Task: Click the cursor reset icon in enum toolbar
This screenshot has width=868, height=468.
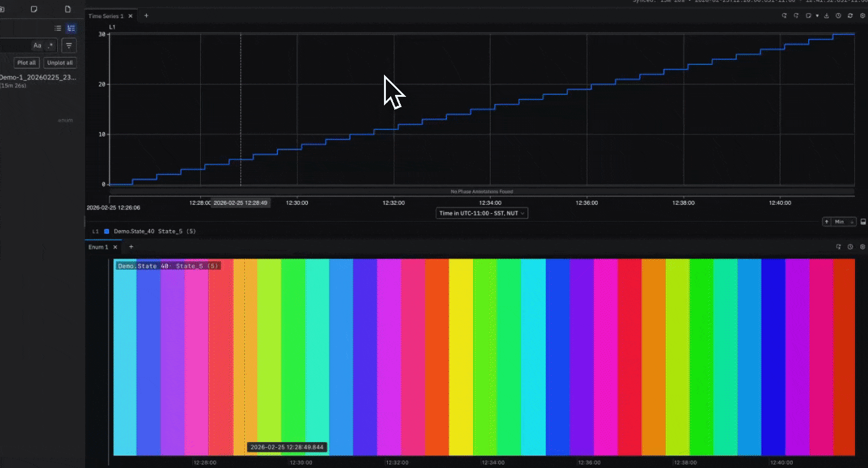Action: tap(839, 247)
